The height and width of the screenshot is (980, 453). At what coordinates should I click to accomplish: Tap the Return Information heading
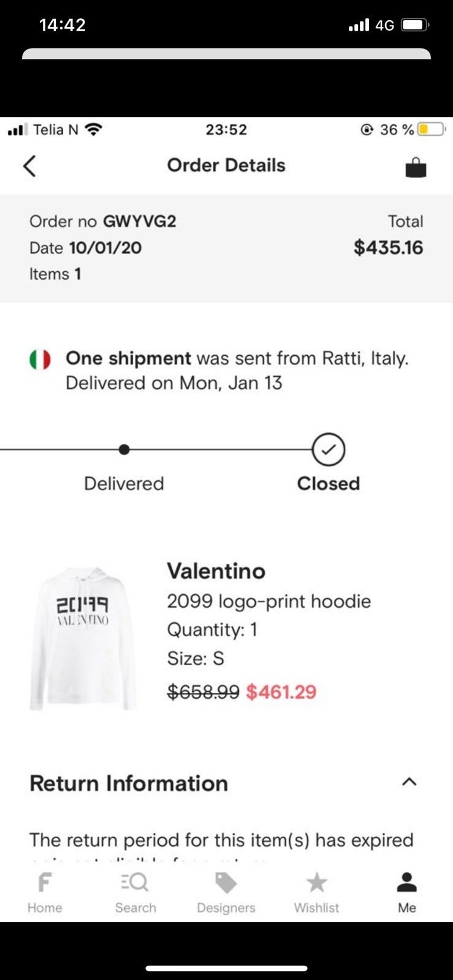click(129, 783)
